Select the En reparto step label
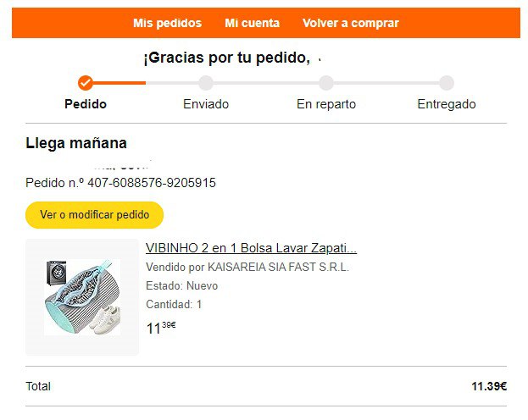The image size is (528, 420). point(326,104)
